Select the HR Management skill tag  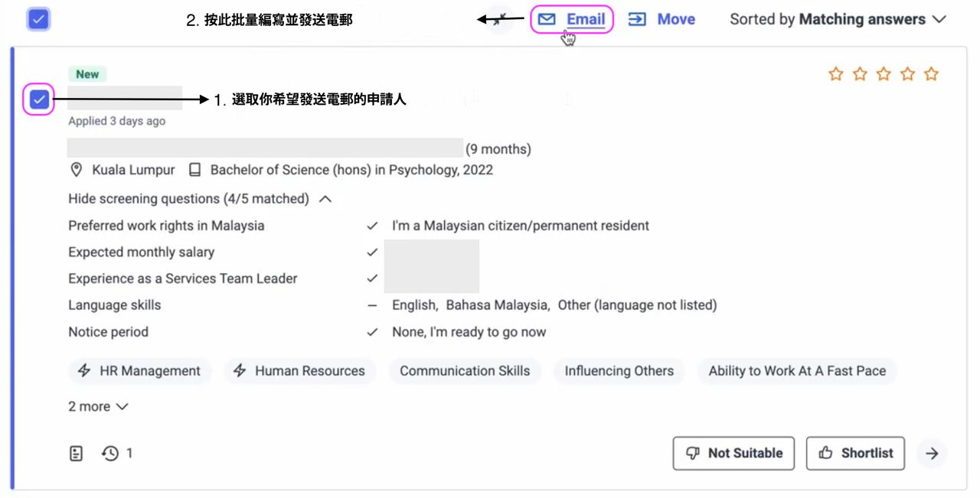[139, 371]
